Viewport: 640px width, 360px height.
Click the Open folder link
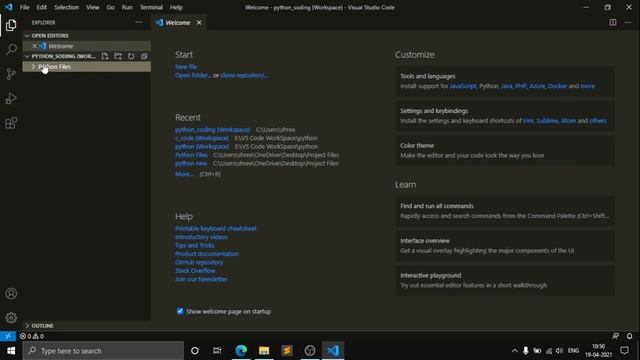193,75
